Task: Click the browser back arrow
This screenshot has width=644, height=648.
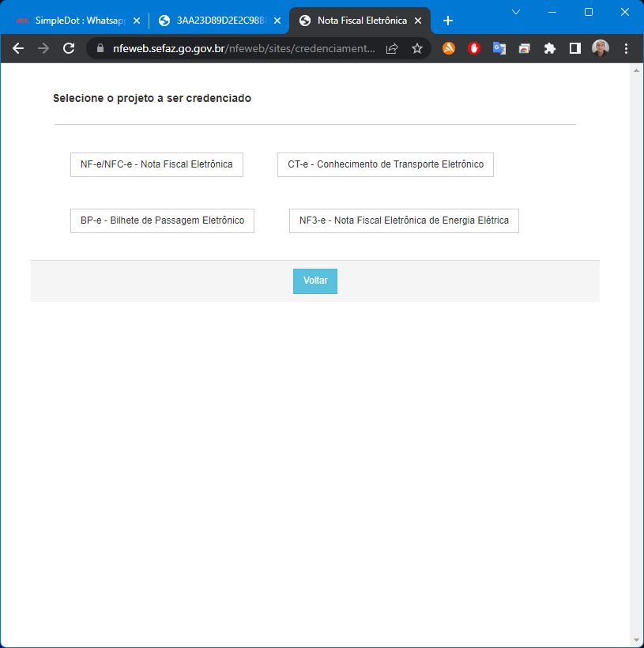Action: pos(18,48)
